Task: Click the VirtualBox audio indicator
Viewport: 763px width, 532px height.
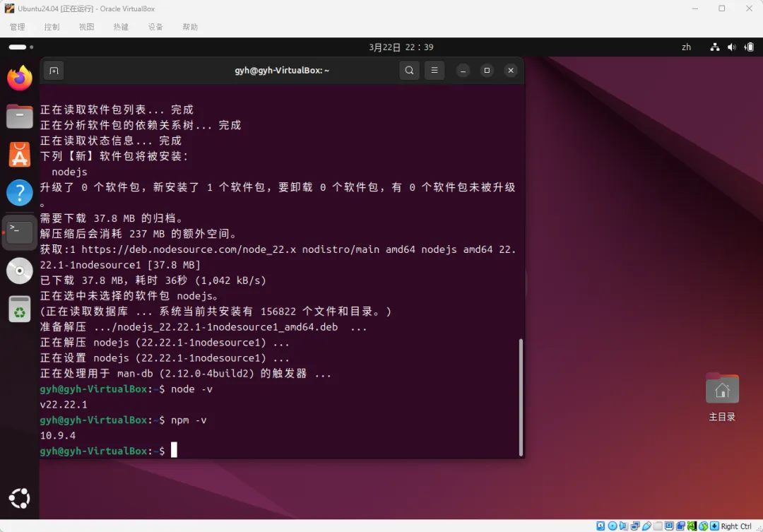Action: pos(623,526)
